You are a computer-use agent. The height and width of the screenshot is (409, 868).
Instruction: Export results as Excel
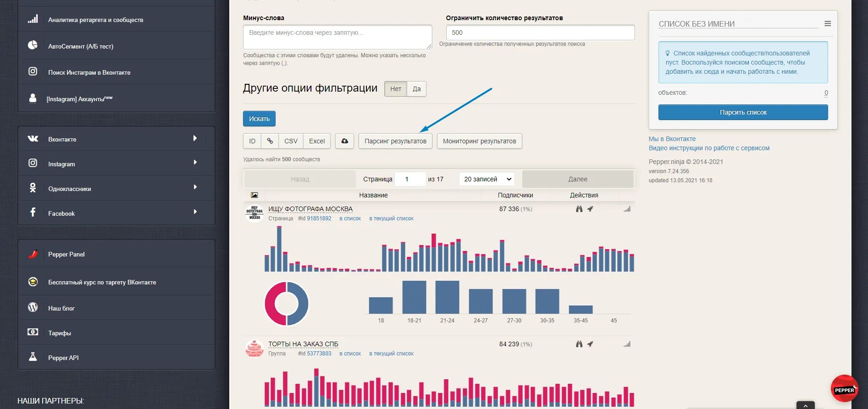(x=317, y=141)
